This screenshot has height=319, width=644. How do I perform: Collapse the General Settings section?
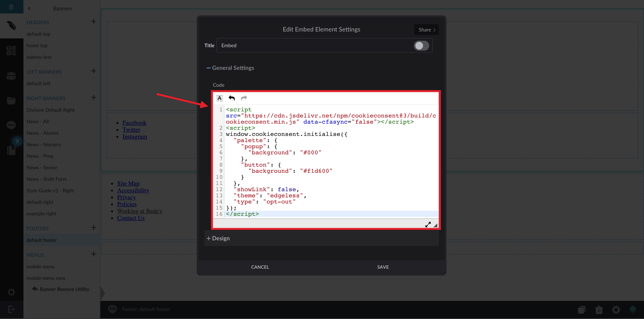230,68
